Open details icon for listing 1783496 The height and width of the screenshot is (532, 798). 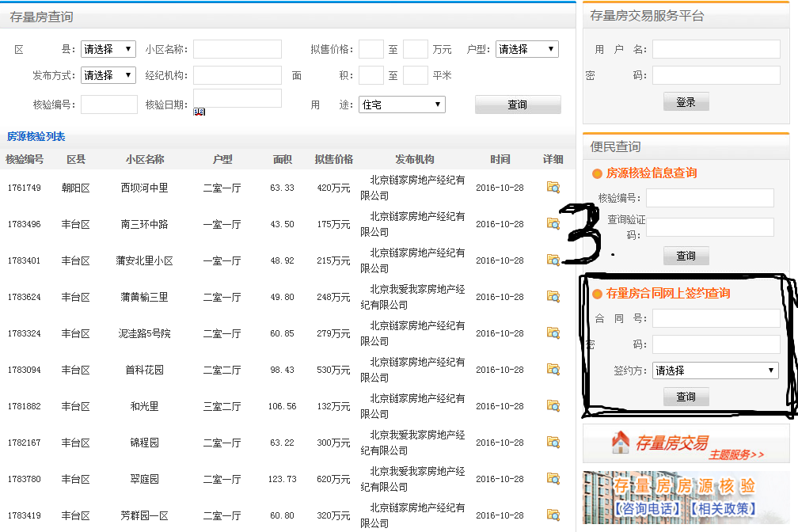553,223
